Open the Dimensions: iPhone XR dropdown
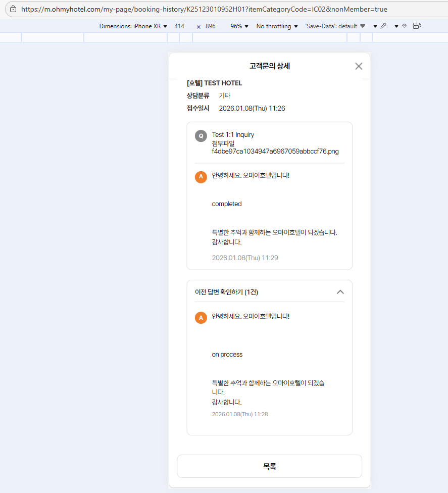The height and width of the screenshot is (493, 448). [133, 26]
